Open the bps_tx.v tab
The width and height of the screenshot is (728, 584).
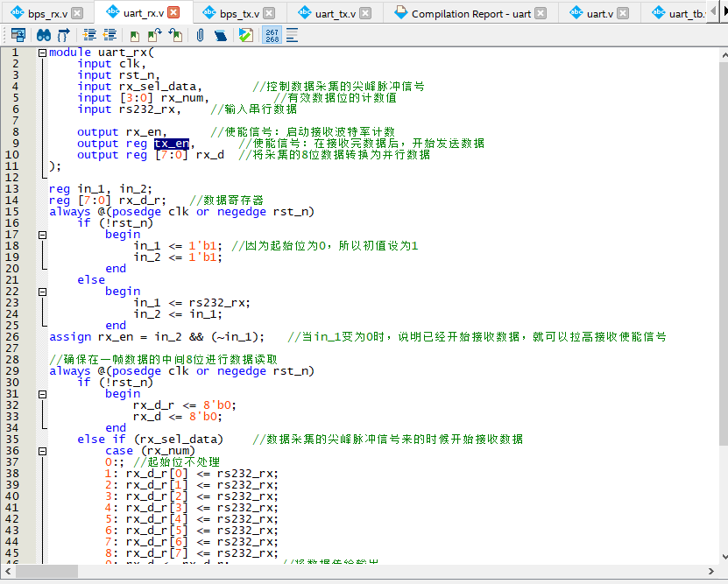239,14
